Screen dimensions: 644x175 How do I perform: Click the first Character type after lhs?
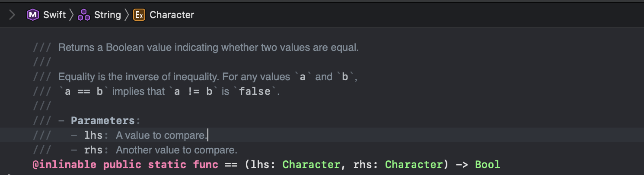pos(311,165)
